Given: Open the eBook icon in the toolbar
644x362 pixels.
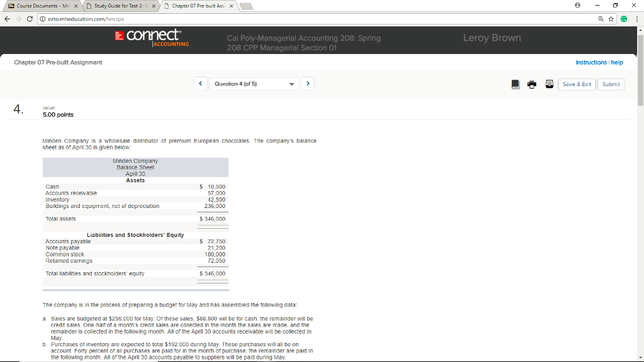Looking at the screenshot, I should [x=515, y=84].
